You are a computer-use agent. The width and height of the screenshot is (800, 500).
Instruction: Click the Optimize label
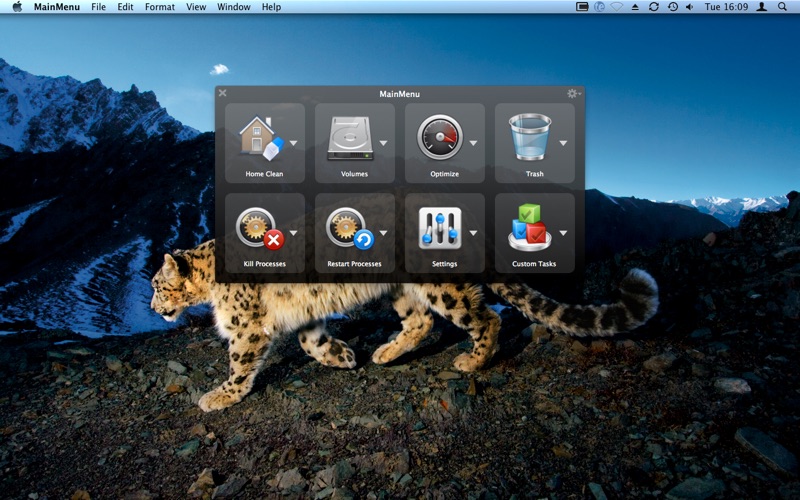(x=444, y=174)
